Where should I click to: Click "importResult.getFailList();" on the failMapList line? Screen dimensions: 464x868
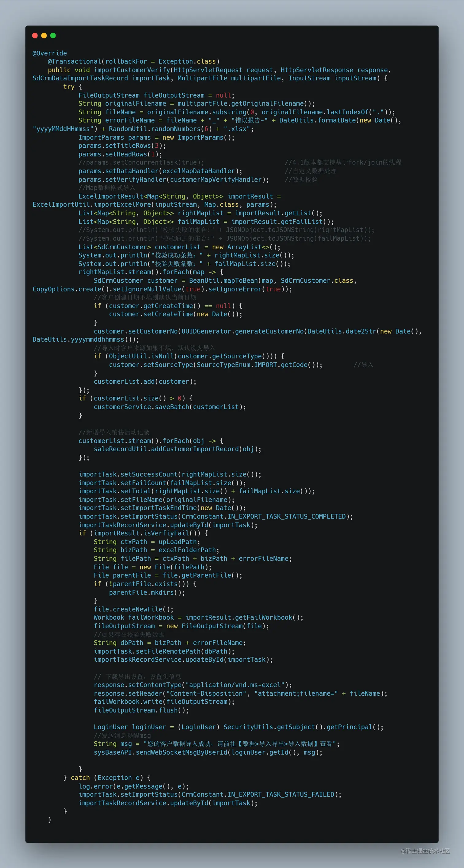282,222
